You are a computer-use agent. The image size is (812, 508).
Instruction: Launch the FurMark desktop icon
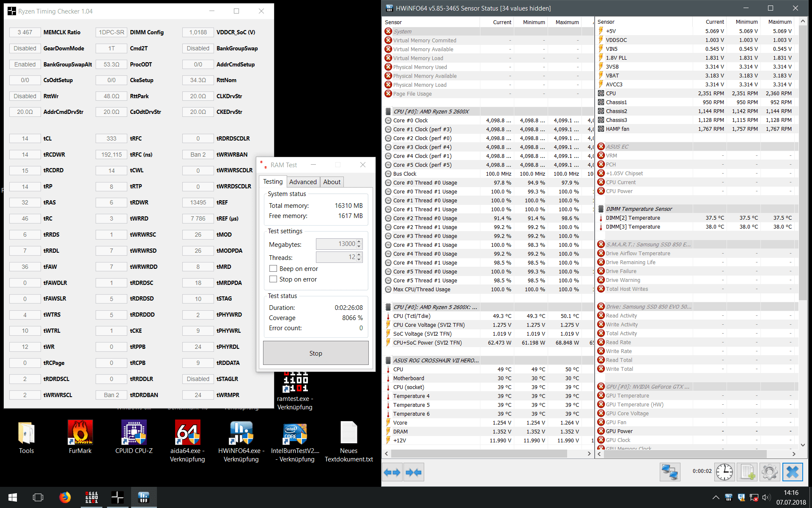click(x=80, y=438)
